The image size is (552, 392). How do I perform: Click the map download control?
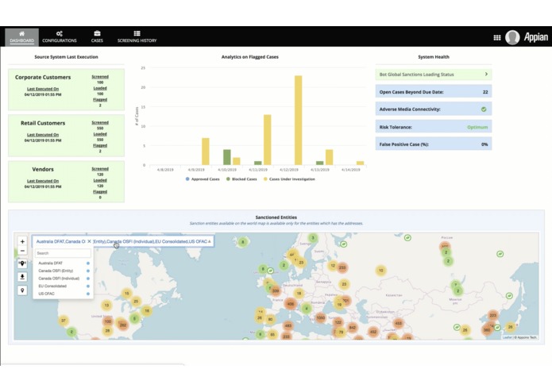(22, 277)
